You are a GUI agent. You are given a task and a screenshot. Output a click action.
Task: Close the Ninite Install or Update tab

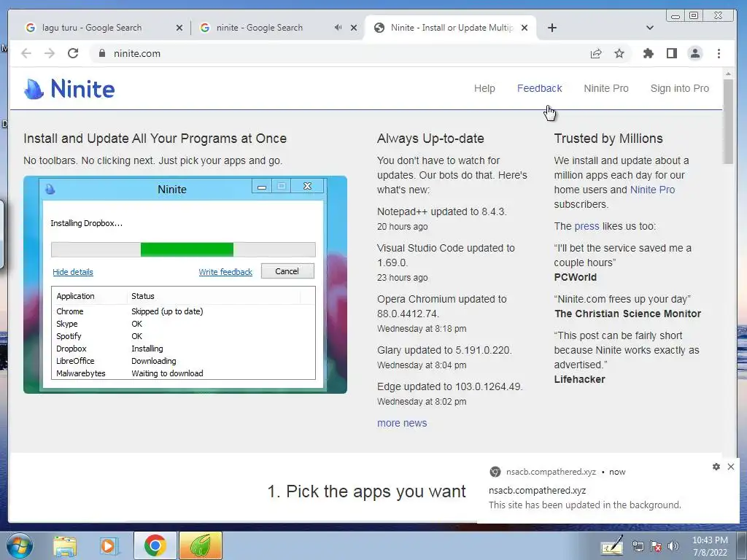(x=525, y=28)
